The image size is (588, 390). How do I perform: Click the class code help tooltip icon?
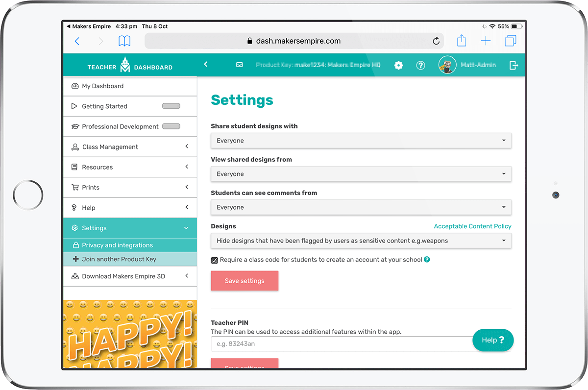coord(427,260)
